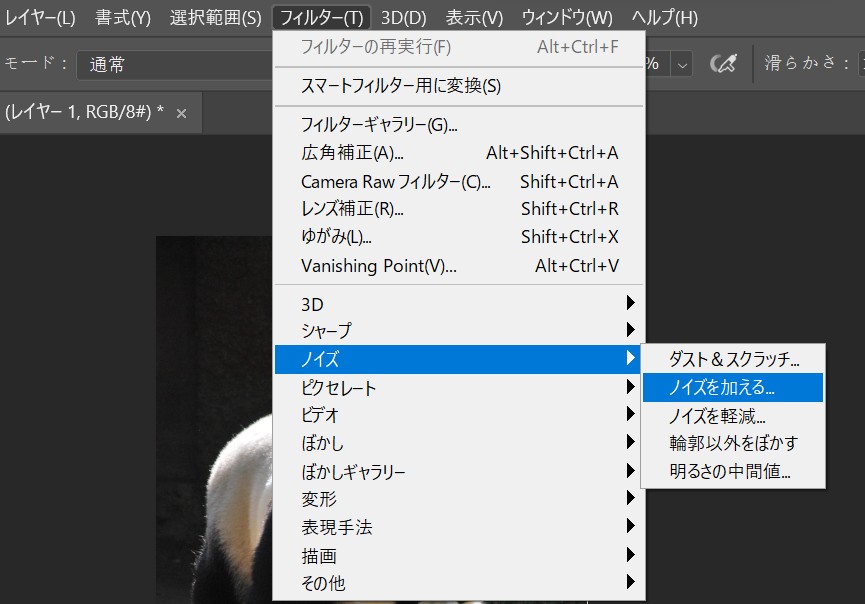Close the レイヤー 1 document tab
This screenshot has height=604, width=865.
pos(181,114)
